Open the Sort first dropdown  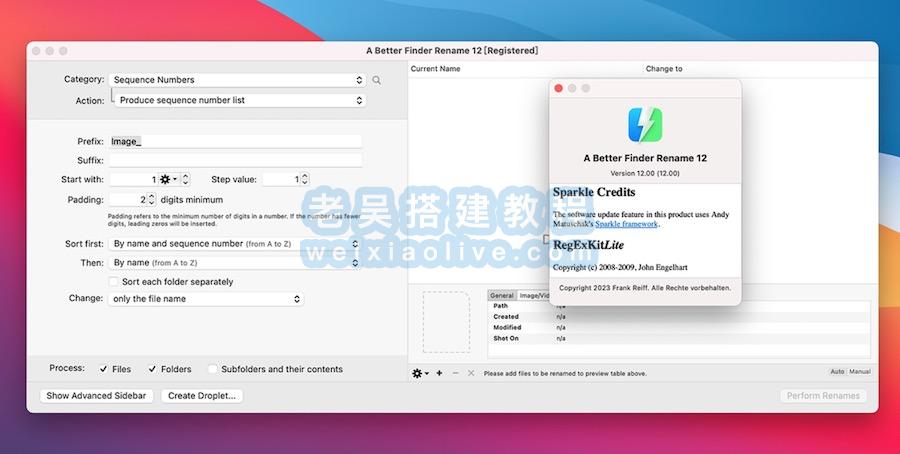(234, 244)
